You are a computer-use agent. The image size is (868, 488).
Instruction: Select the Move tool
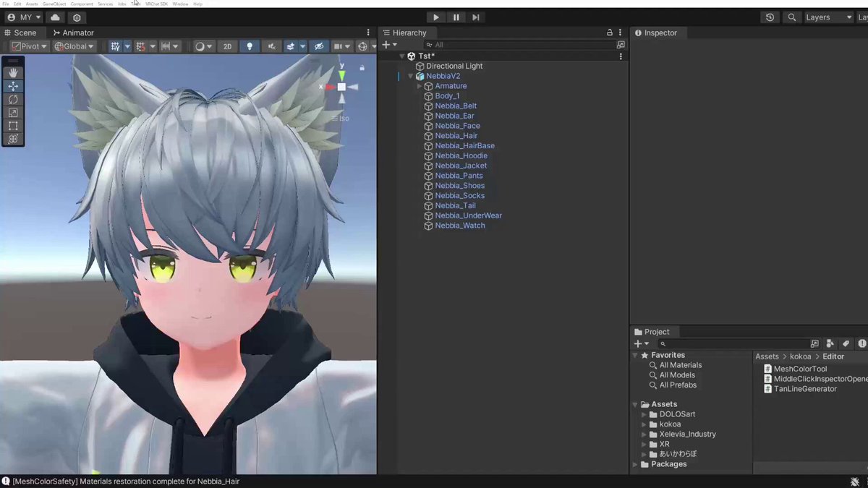coord(13,86)
